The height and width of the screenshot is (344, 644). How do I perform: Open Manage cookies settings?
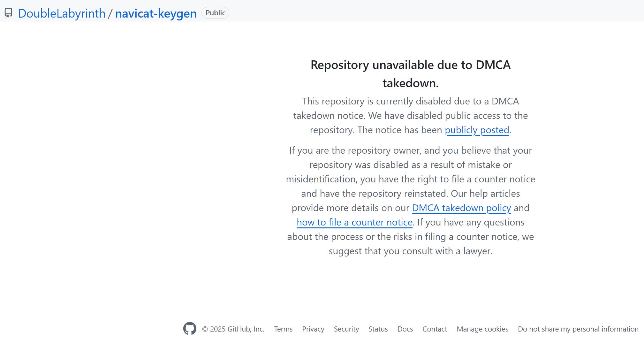coord(482,329)
